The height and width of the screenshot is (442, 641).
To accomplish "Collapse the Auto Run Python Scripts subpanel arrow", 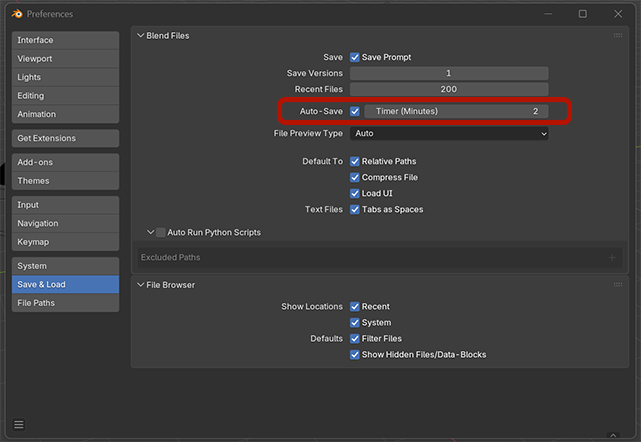I will [150, 233].
